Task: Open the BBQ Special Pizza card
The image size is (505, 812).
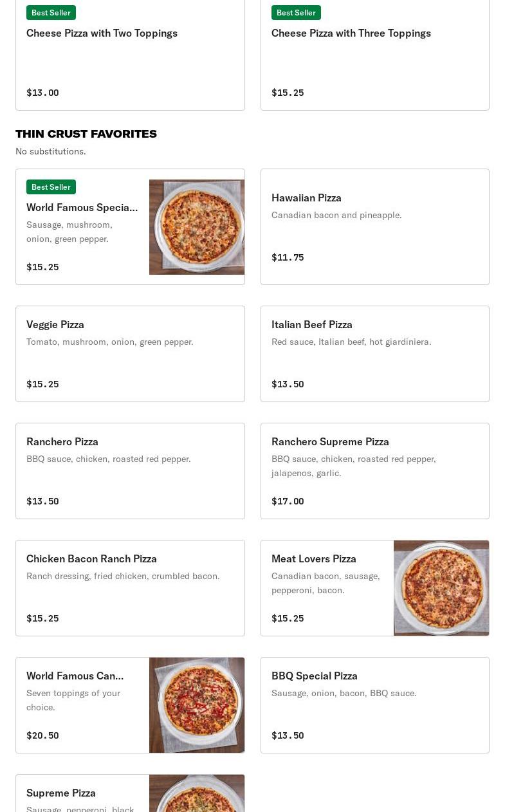Action: 375,705
